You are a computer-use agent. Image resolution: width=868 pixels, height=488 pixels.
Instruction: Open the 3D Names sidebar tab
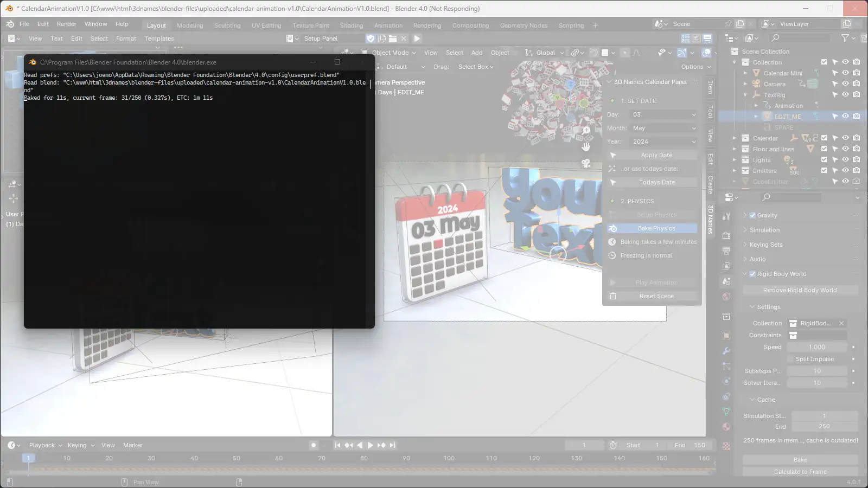tap(710, 219)
